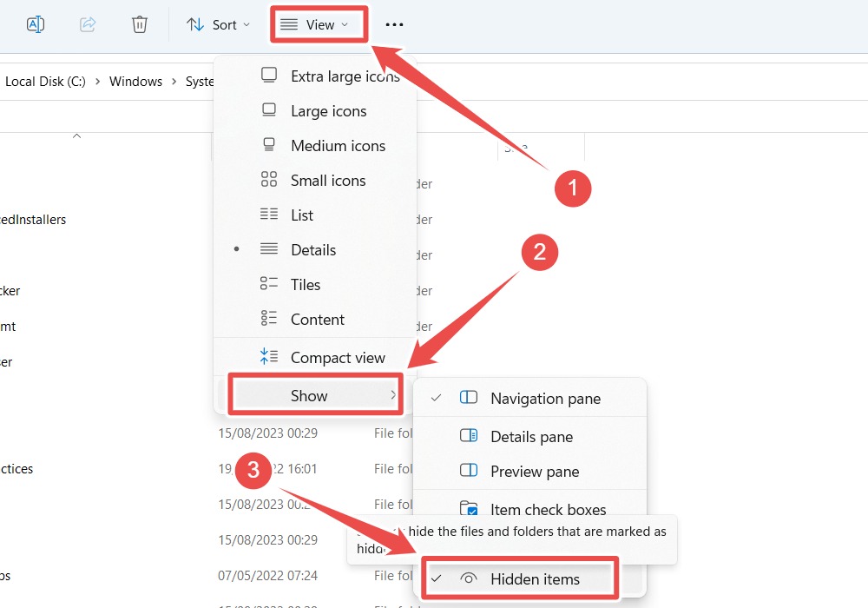This screenshot has width=868, height=608.
Task: Click the Share icon in the toolbar
Action: pos(87,23)
